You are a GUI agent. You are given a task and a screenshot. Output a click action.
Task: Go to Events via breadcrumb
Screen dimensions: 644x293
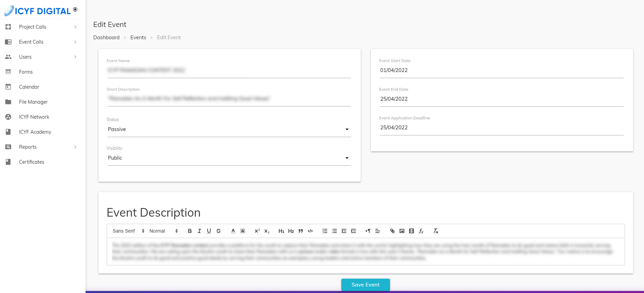coord(138,38)
